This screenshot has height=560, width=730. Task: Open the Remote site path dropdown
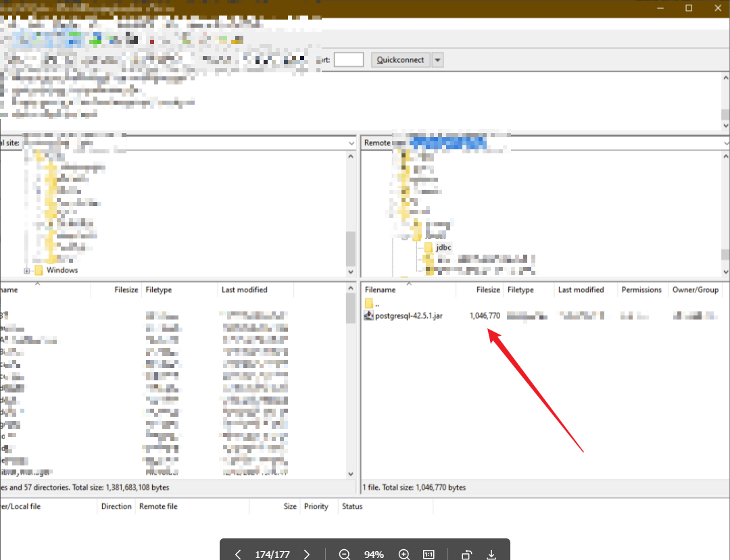point(726,143)
